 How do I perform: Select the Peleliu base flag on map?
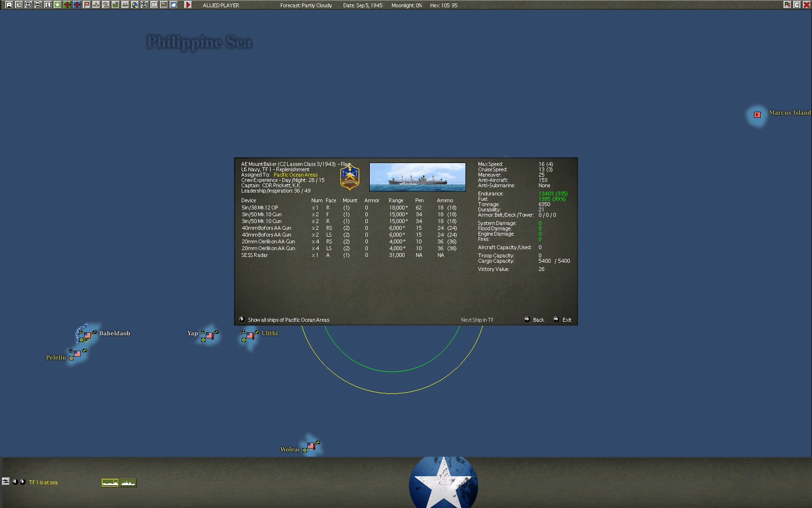77,354
